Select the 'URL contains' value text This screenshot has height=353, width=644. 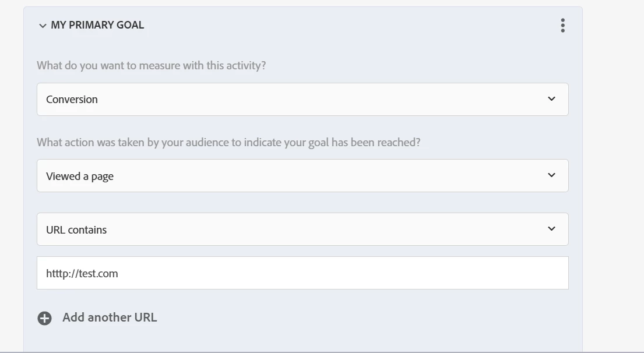[x=76, y=230]
